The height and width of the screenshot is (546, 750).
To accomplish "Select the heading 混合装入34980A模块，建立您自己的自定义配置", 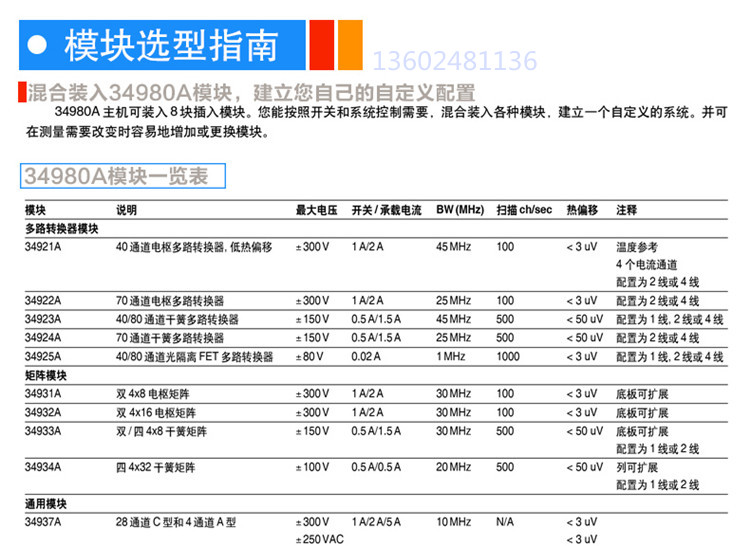I will 251,92.
